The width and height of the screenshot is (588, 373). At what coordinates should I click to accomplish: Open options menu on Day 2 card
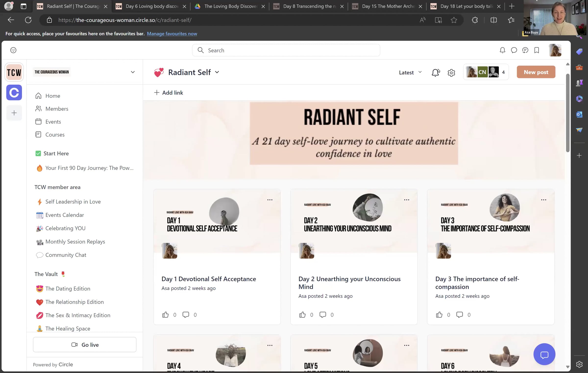tap(406, 200)
